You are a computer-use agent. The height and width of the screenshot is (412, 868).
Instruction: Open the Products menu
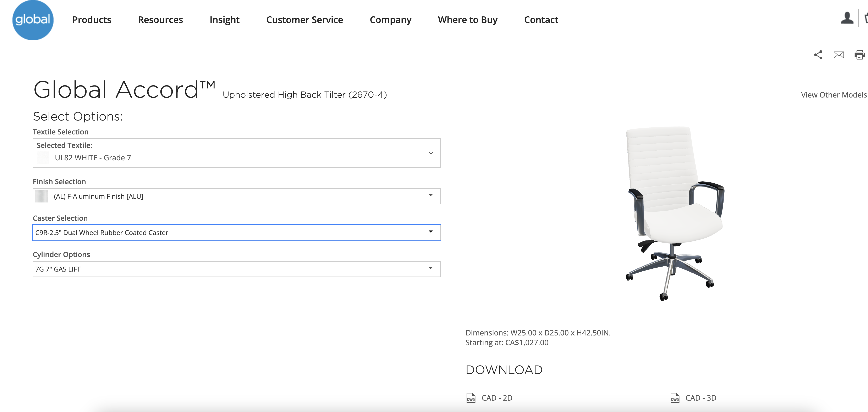92,20
